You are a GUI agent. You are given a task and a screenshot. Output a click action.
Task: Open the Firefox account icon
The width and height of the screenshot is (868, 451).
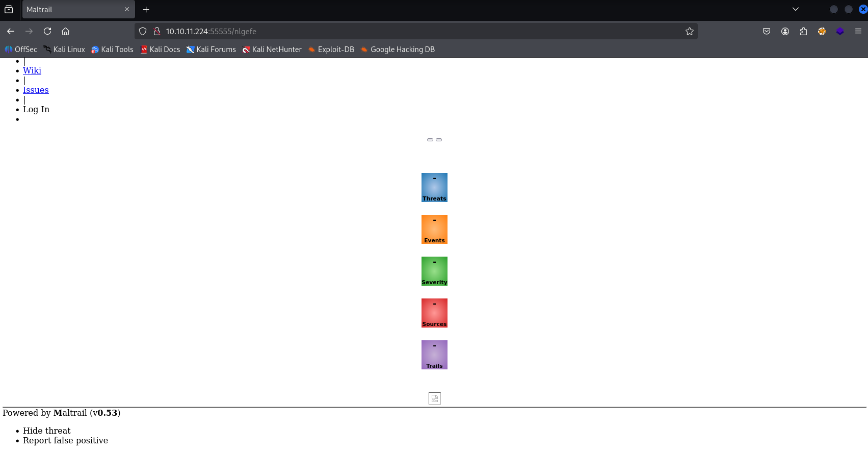(785, 31)
